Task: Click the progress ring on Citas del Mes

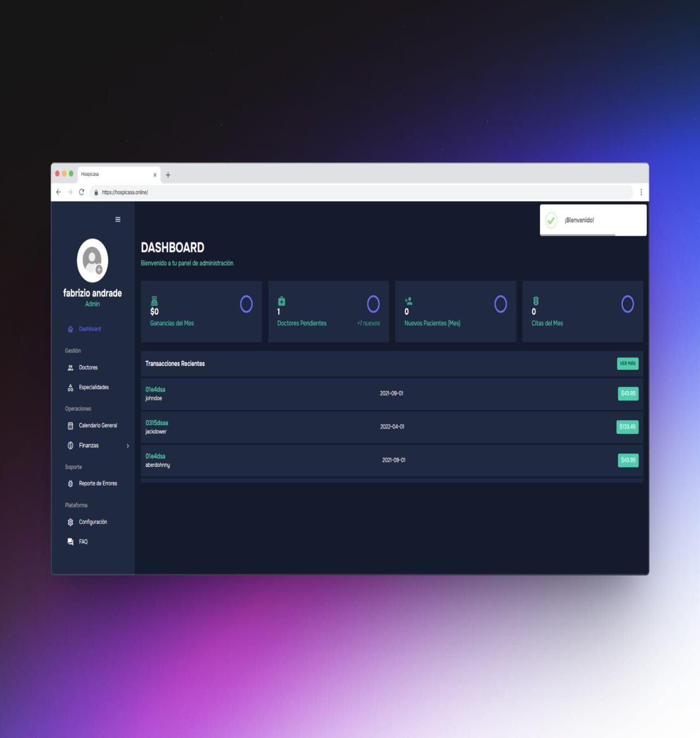Action: (627, 303)
